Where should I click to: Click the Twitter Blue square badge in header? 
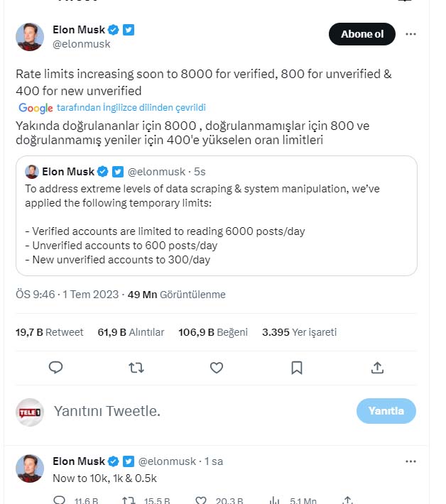click(x=129, y=30)
